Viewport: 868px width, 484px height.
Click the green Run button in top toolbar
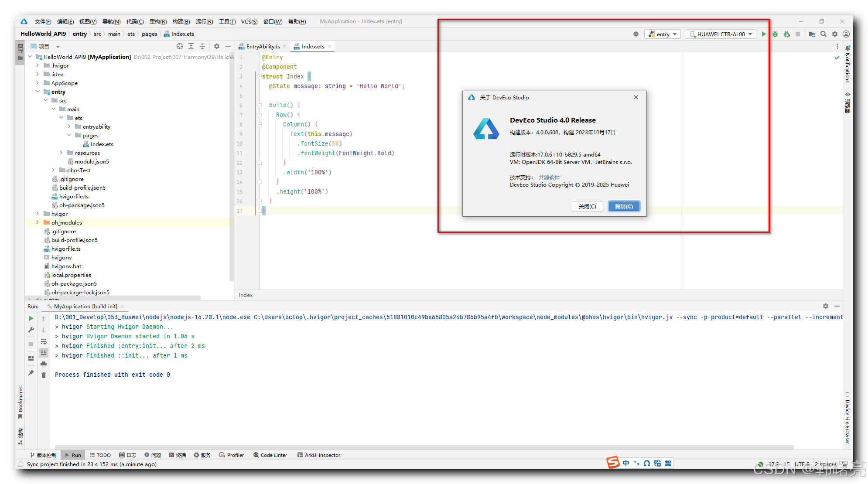[x=763, y=34]
